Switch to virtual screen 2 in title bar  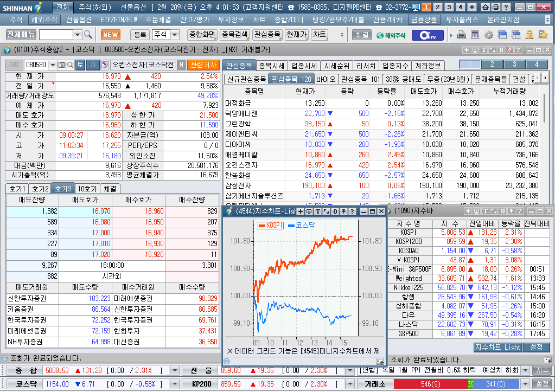tap(438, 7)
